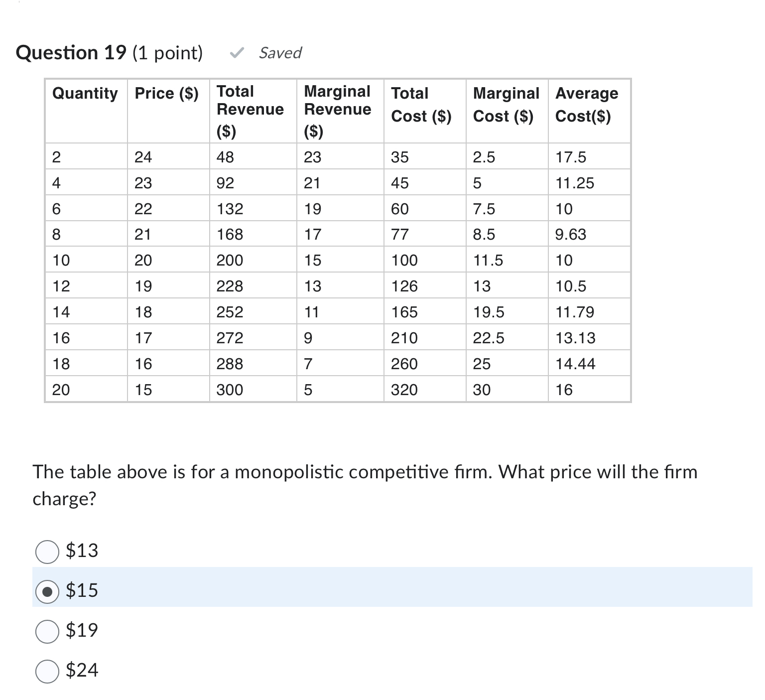Image resolution: width=765 pixels, height=700 pixels.
Task: Select the $24 radio button
Action: [47, 671]
